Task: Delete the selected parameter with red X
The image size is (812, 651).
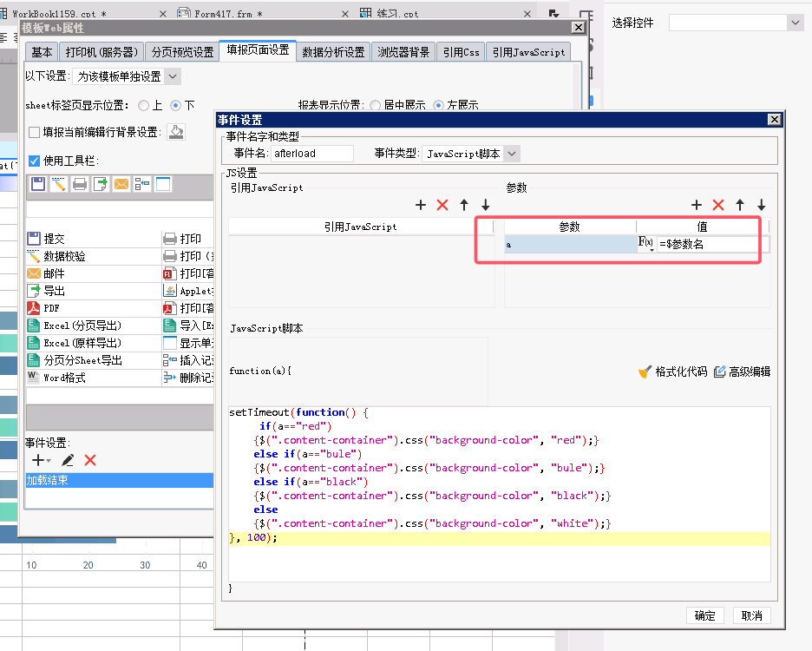Action: click(x=718, y=205)
